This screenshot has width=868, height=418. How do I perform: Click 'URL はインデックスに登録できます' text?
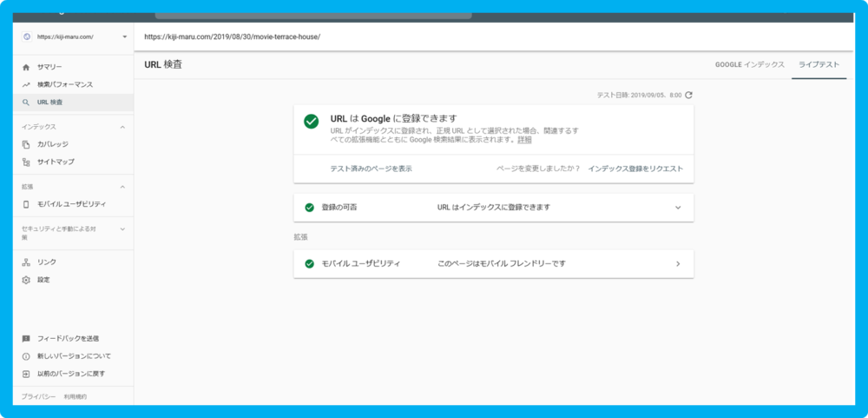(494, 208)
